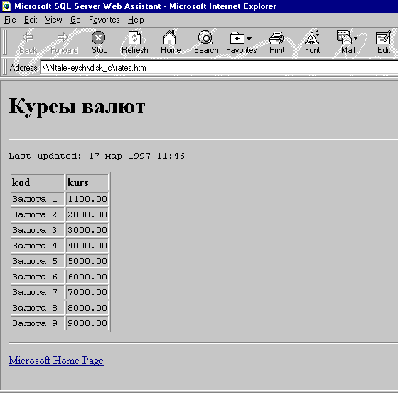
Task: Open the File menu
Action: click(x=10, y=20)
